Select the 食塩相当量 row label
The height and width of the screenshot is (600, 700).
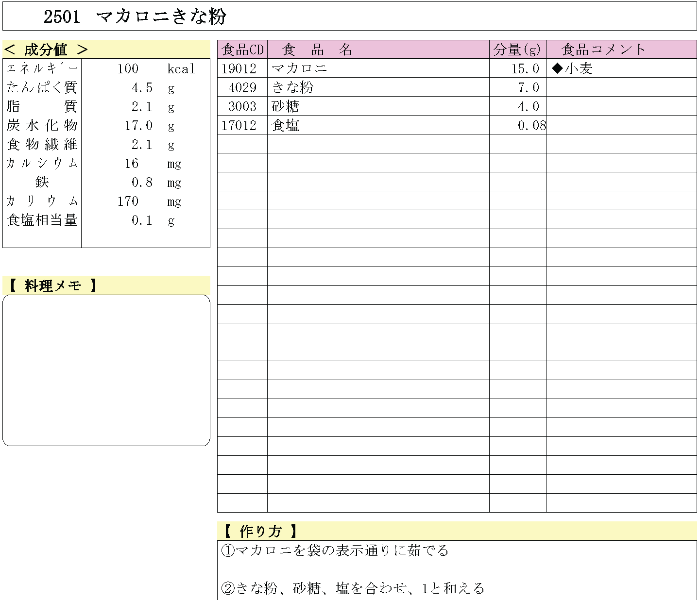(x=42, y=220)
